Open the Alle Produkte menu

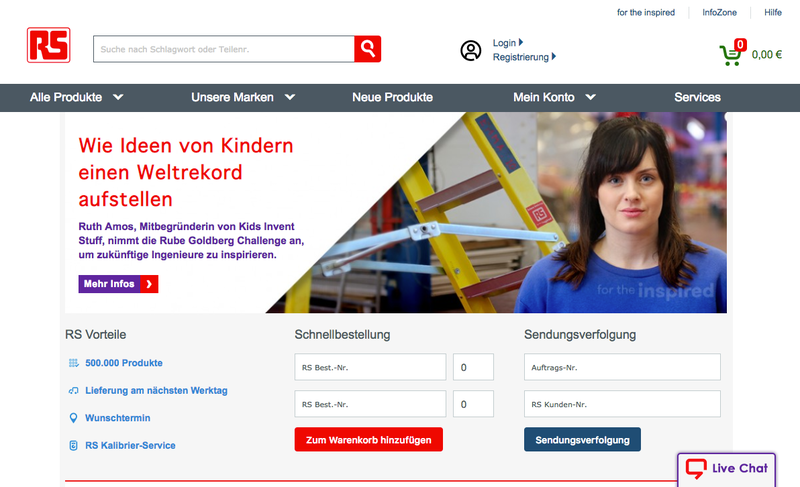66,97
